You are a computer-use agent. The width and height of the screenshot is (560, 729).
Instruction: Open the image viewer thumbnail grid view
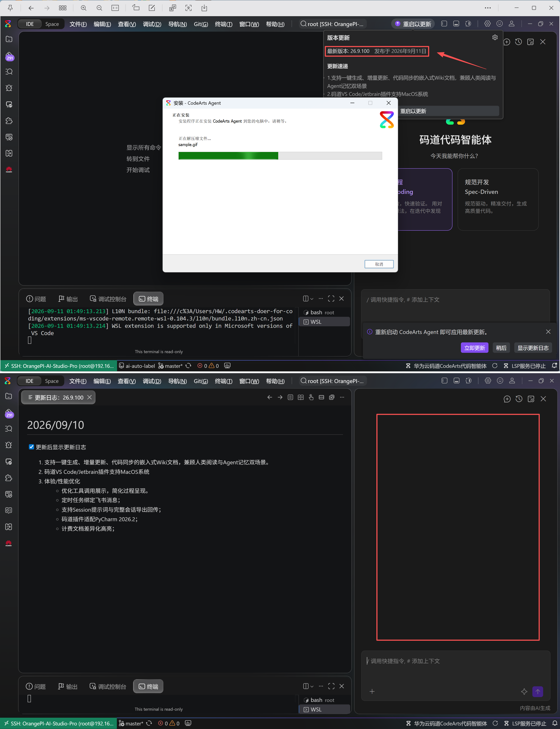click(63, 8)
